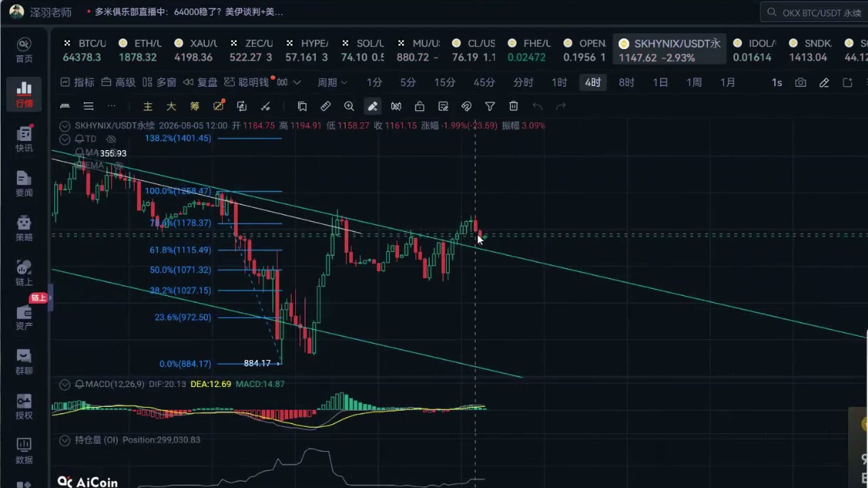The image size is (868, 488).
Task: Click the funnel filter icon
Action: (x=489, y=106)
